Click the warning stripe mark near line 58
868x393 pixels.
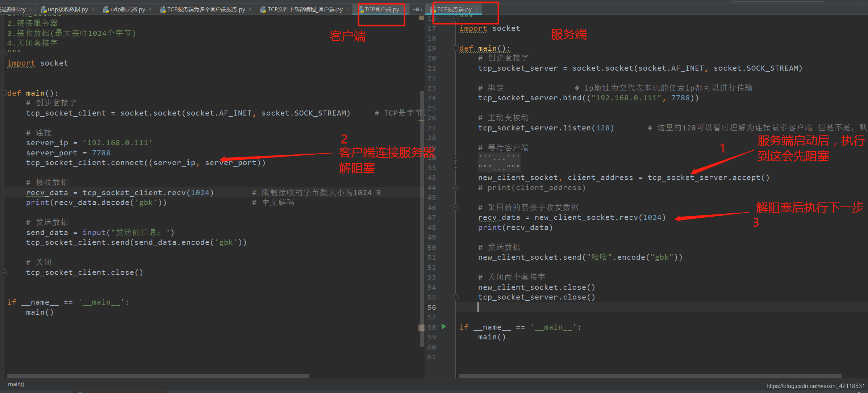[421, 328]
